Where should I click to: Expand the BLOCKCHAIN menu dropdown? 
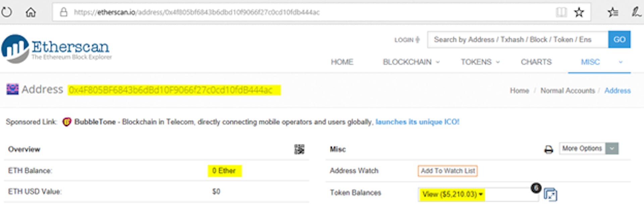pos(411,62)
